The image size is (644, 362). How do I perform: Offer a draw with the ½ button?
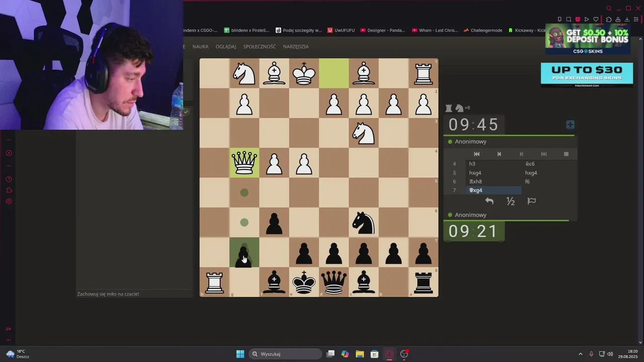click(x=510, y=201)
